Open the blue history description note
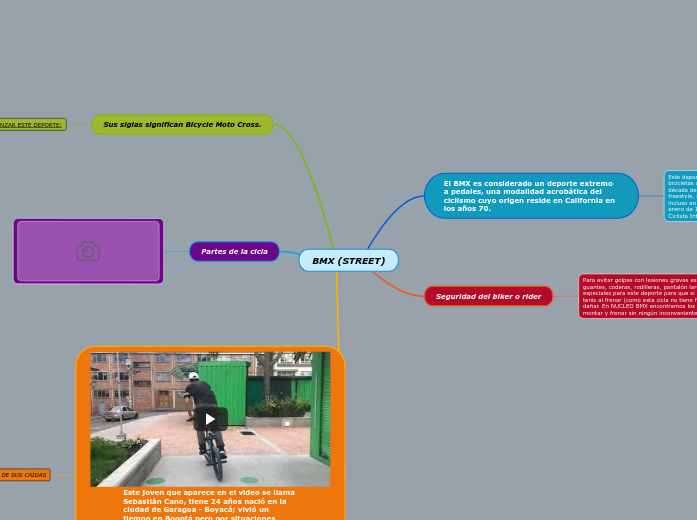 click(x=681, y=196)
